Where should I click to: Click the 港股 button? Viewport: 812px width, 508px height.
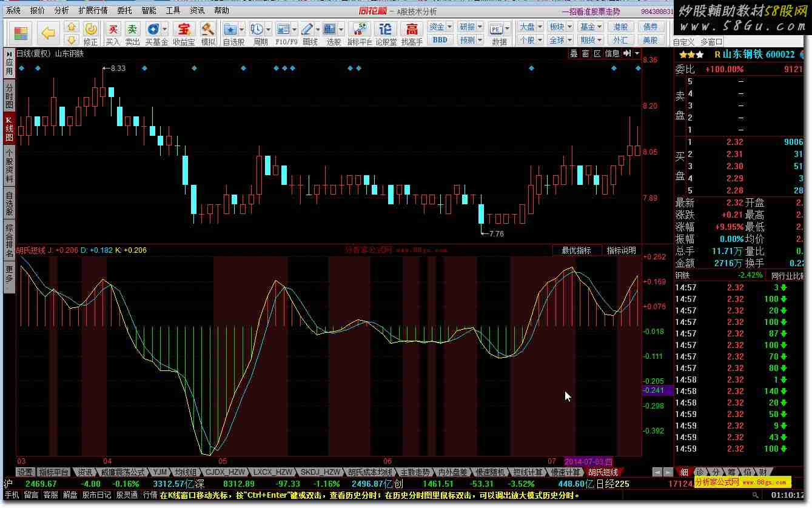click(620, 27)
